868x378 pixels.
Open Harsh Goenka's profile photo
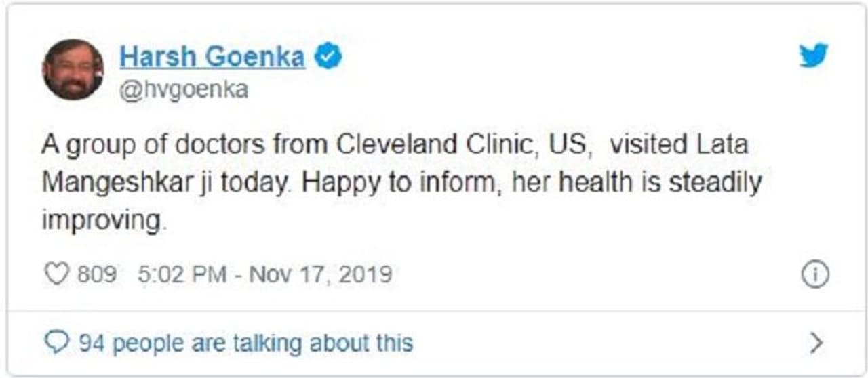coord(73,69)
